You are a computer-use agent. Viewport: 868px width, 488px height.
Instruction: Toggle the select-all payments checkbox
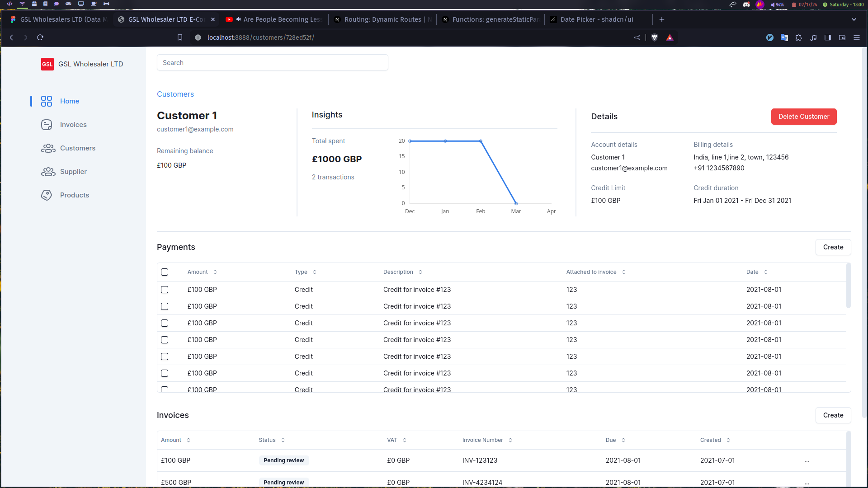click(165, 272)
